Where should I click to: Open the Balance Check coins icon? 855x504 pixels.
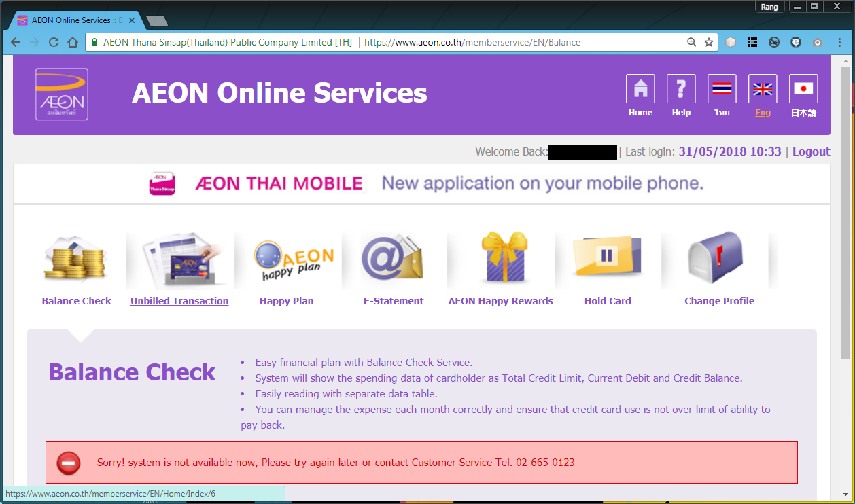[x=75, y=259]
